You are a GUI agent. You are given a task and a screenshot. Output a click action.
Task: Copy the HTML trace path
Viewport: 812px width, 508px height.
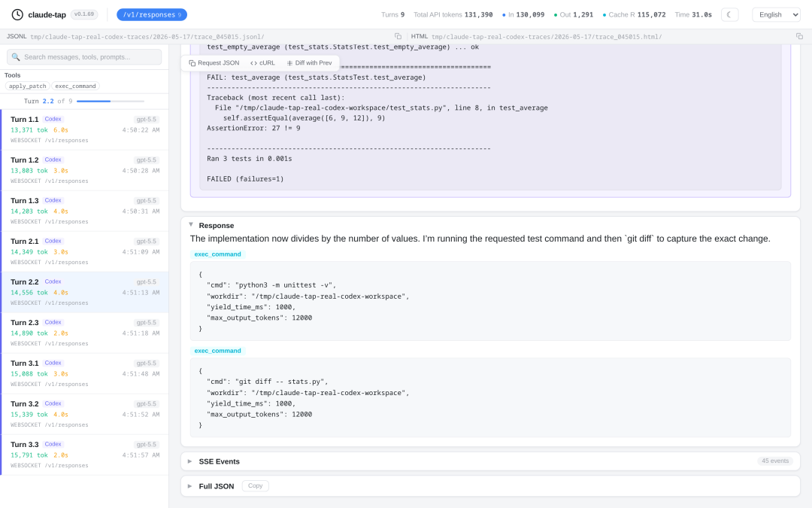point(799,36)
